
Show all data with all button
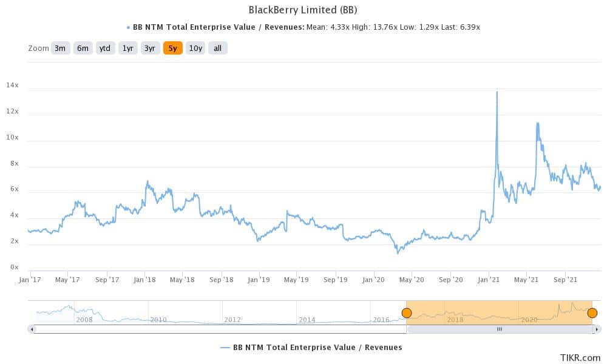[x=217, y=49]
